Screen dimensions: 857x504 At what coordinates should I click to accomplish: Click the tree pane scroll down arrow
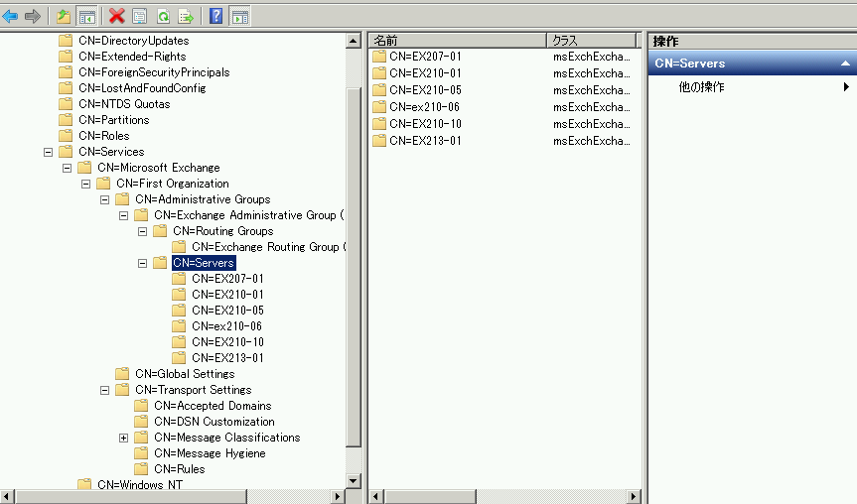(354, 481)
